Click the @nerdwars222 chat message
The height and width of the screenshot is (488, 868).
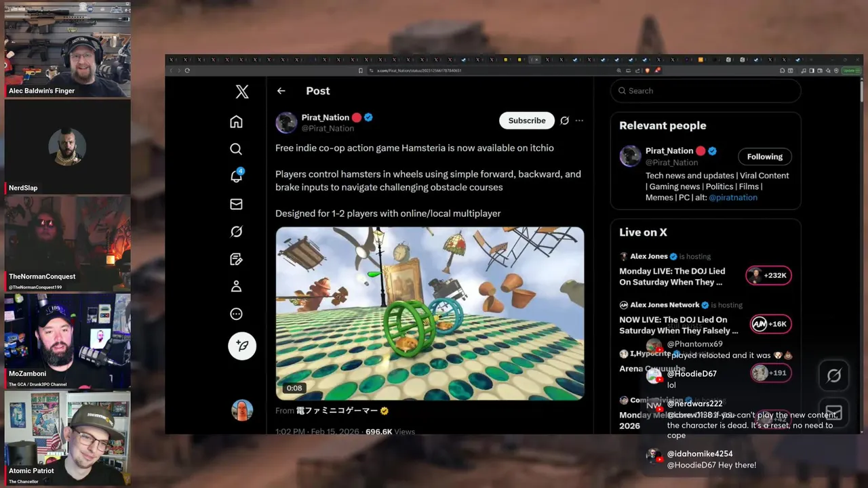[743, 420]
